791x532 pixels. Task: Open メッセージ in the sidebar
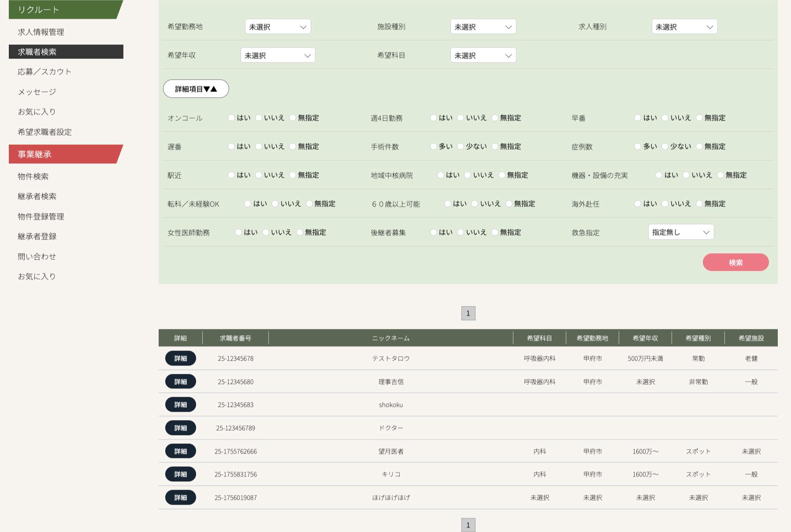[x=37, y=92]
